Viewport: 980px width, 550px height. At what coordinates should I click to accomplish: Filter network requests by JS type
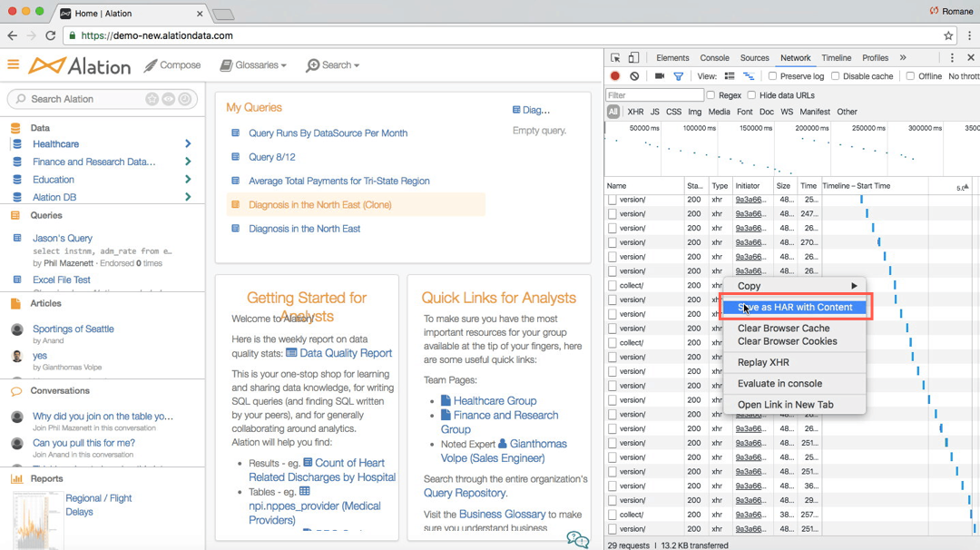tap(654, 112)
